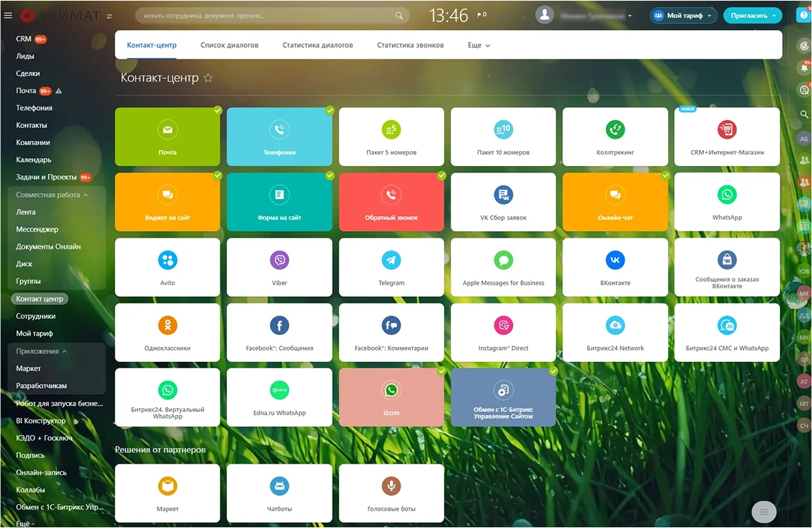The width and height of the screenshot is (812, 528).
Task: Open the Телефония tile
Action: (279, 137)
